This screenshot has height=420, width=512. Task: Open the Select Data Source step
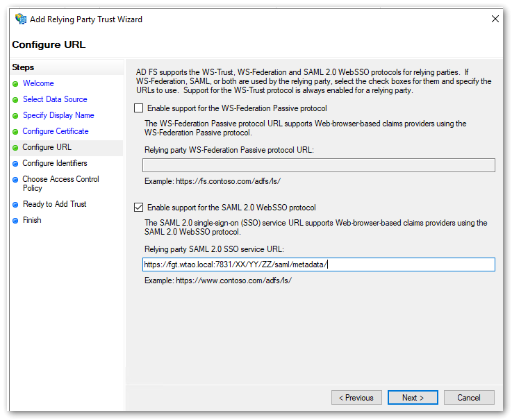[55, 99]
